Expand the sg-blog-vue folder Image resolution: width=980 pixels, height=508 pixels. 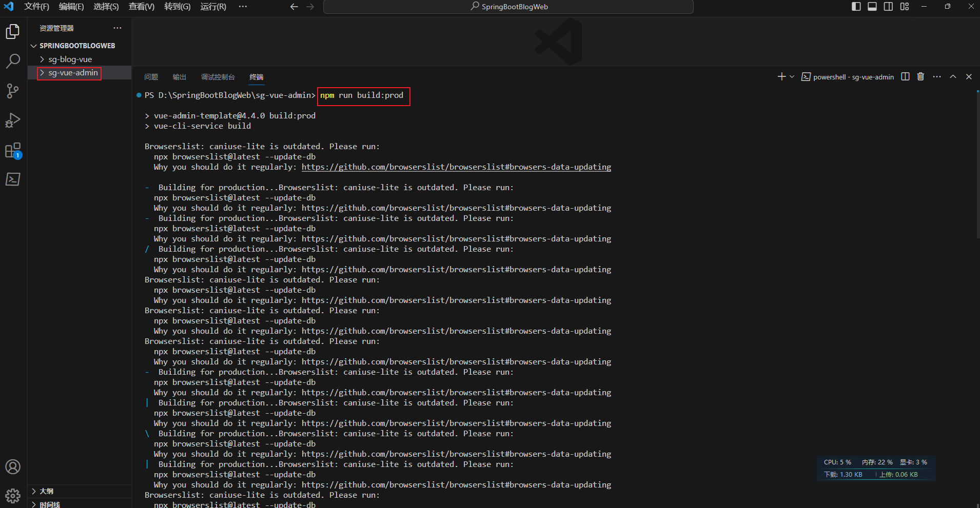pos(80,59)
